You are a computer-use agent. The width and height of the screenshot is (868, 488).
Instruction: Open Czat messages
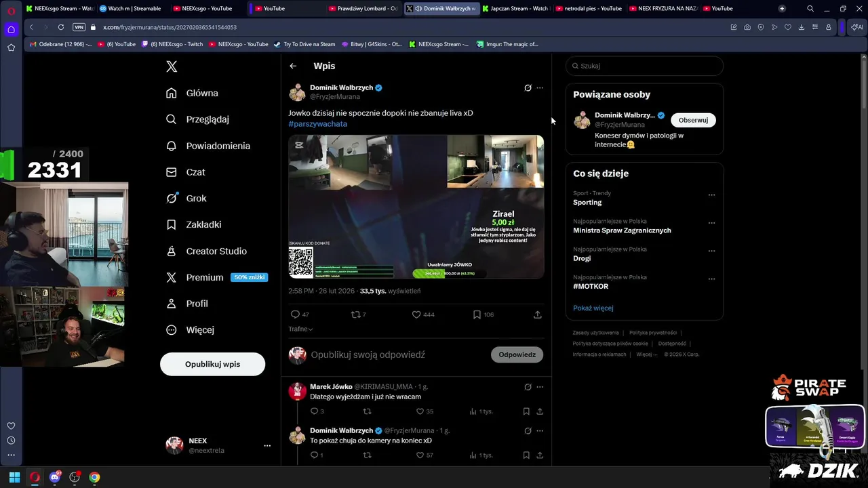[186, 172]
